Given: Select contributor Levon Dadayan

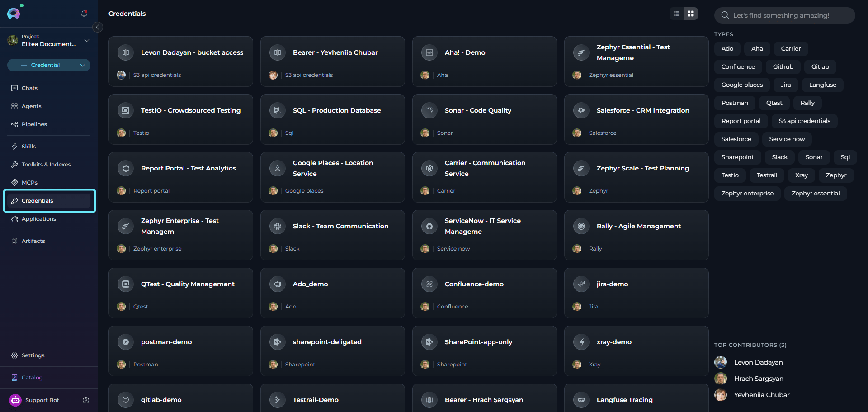Looking at the screenshot, I should click(x=749, y=363).
